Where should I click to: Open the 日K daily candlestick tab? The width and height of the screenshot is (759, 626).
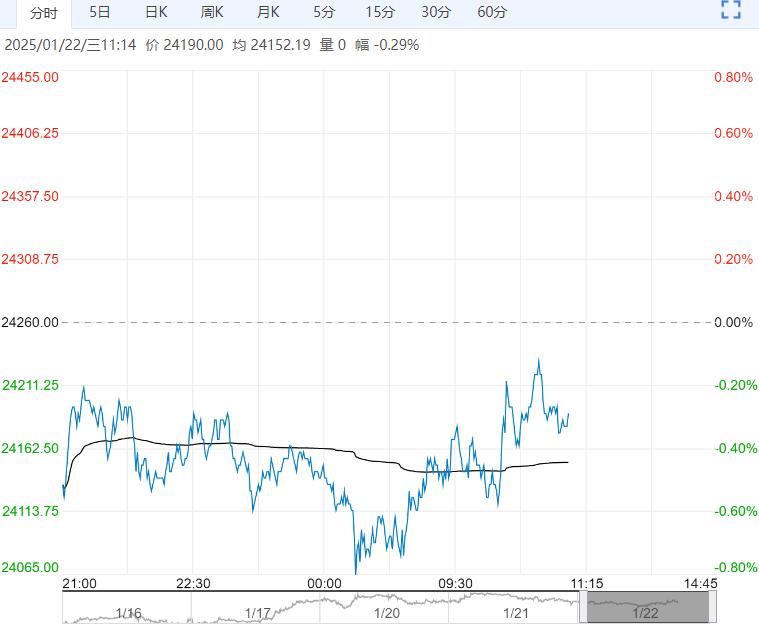click(x=156, y=13)
